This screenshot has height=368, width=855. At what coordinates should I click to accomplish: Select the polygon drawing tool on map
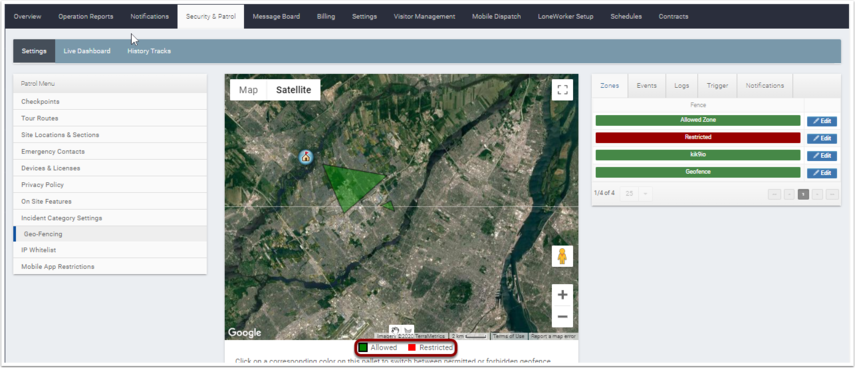407,330
